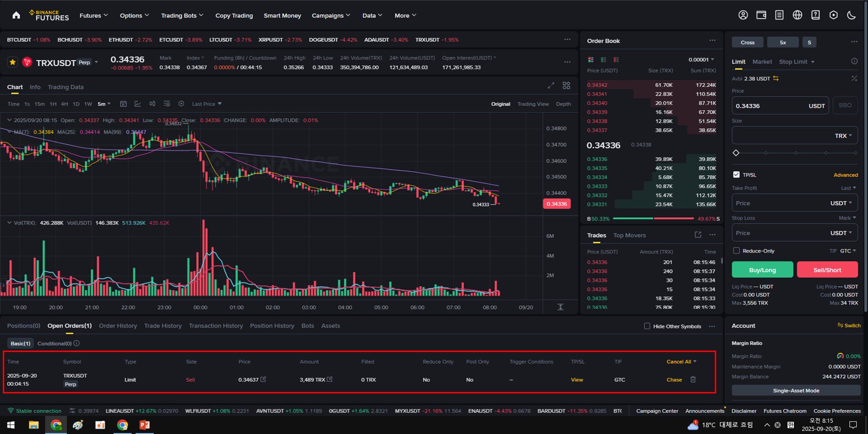Open the TRX size unit dropdown
Viewport: 868px width, 434px height.
(x=843, y=136)
